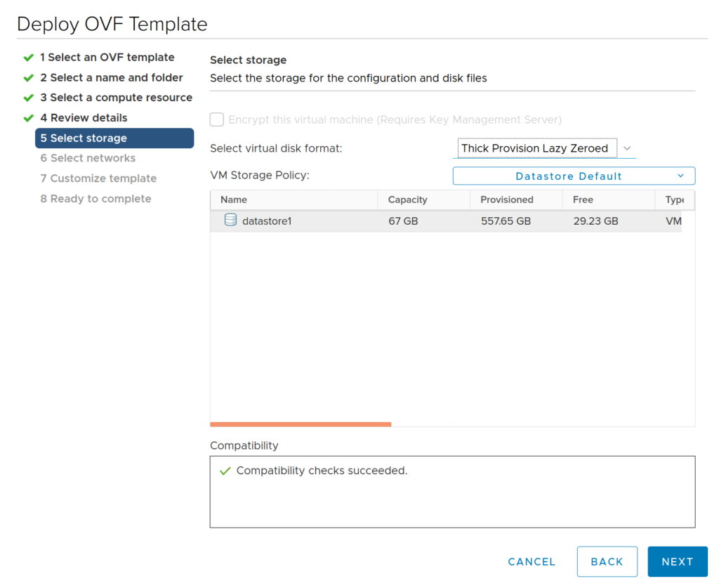
Task: Click the 557.65 GB provisioned cell
Action: [x=506, y=221]
